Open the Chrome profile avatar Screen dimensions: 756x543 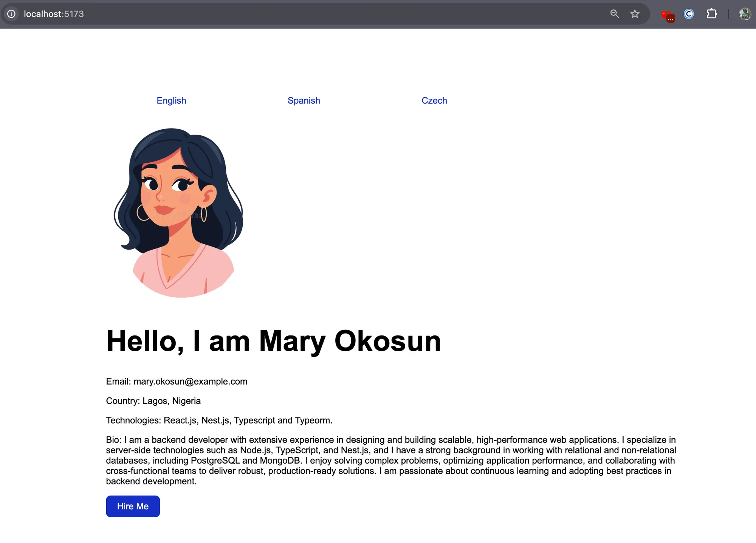click(745, 14)
